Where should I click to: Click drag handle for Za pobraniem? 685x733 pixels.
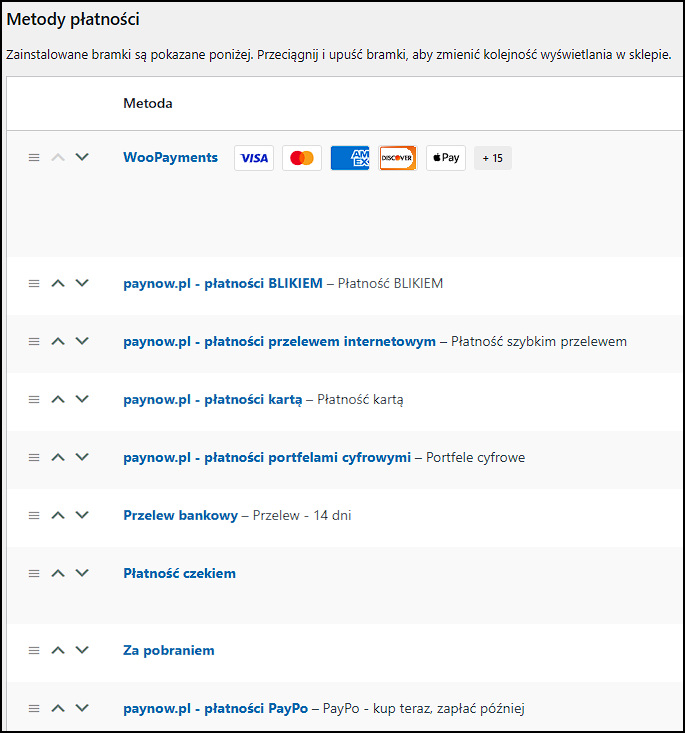point(34,651)
